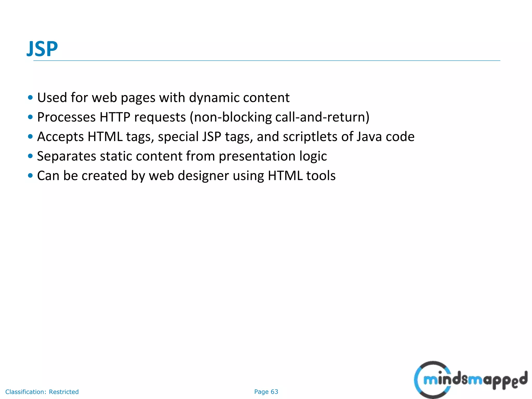Click the mindsmapped logo

click(x=470, y=380)
